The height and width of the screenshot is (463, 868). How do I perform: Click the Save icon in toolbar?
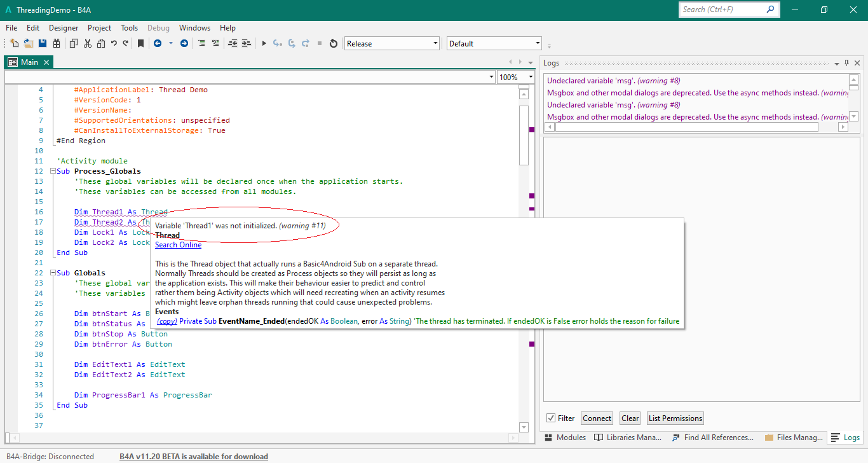[43, 43]
